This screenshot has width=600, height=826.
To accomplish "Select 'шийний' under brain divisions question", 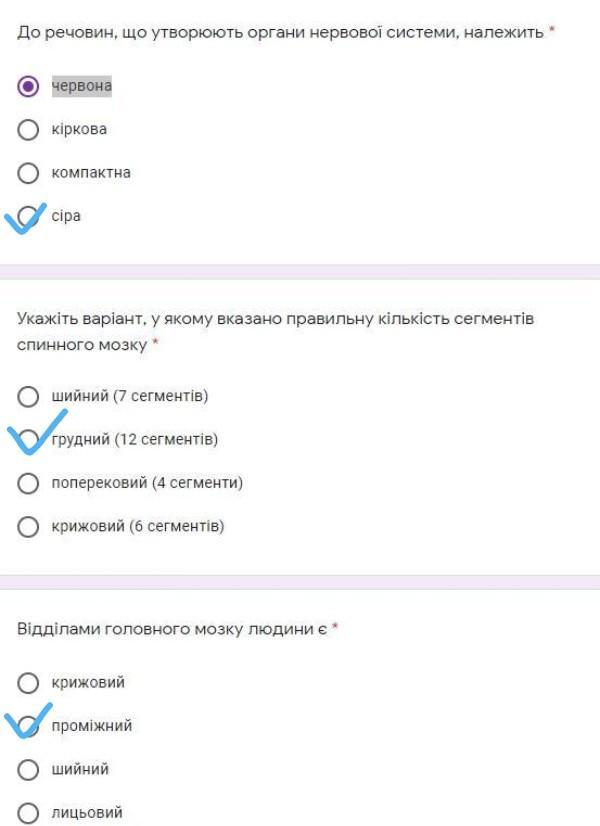I will pyautogui.click(x=28, y=770).
